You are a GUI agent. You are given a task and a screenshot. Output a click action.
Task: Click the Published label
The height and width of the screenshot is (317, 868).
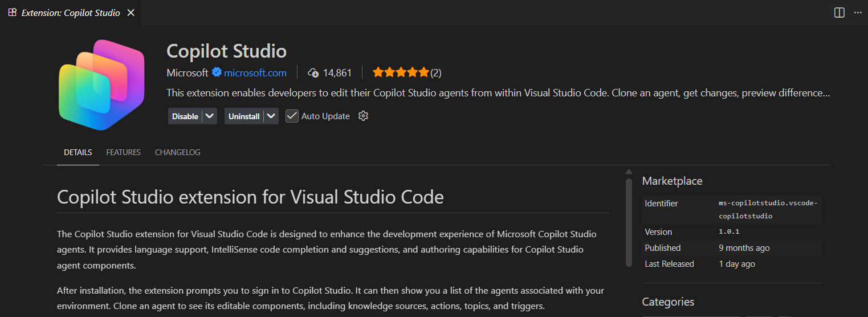click(x=663, y=248)
